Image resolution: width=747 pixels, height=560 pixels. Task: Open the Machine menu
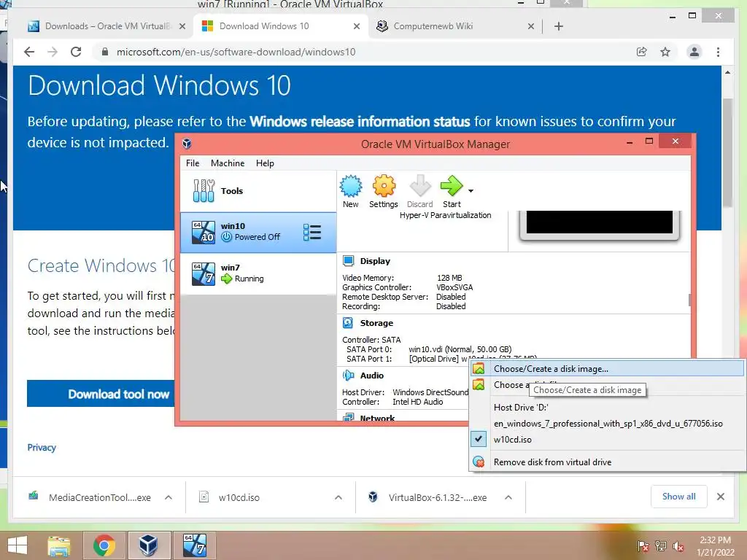[228, 163]
